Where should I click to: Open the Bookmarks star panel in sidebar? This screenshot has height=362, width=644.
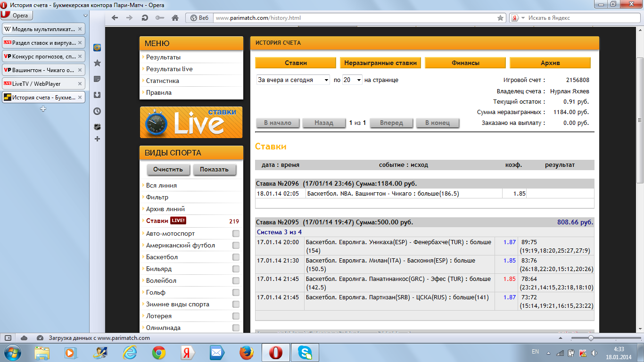pyautogui.click(x=98, y=63)
